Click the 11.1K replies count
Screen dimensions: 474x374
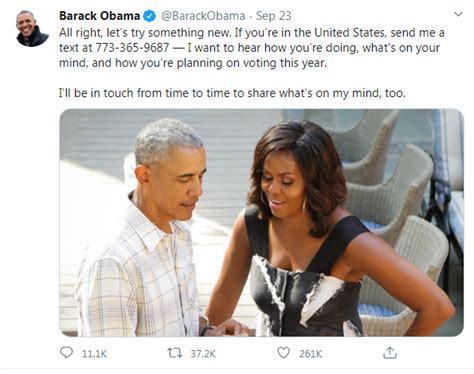(94, 354)
